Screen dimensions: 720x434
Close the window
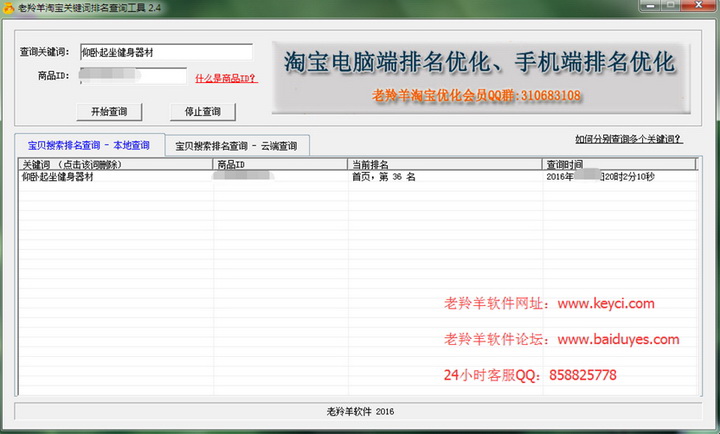(x=698, y=5)
